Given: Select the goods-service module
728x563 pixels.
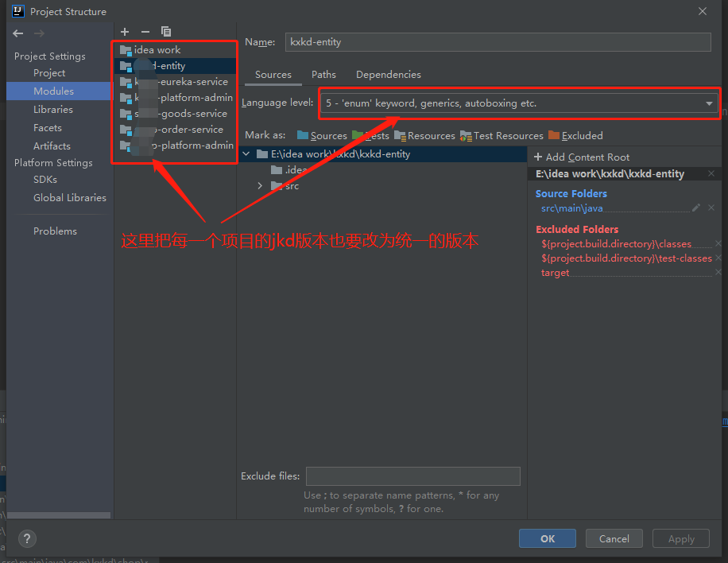Looking at the screenshot, I should tap(176, 114).
